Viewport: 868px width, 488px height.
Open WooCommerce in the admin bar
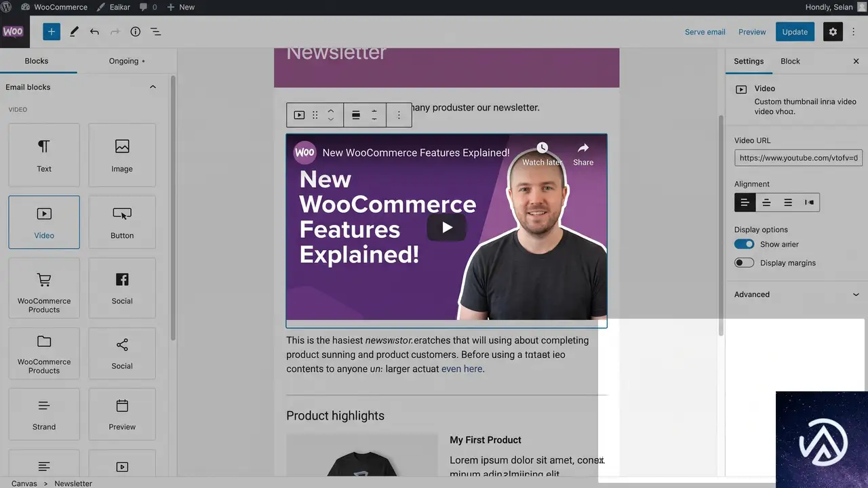(54, 7)
